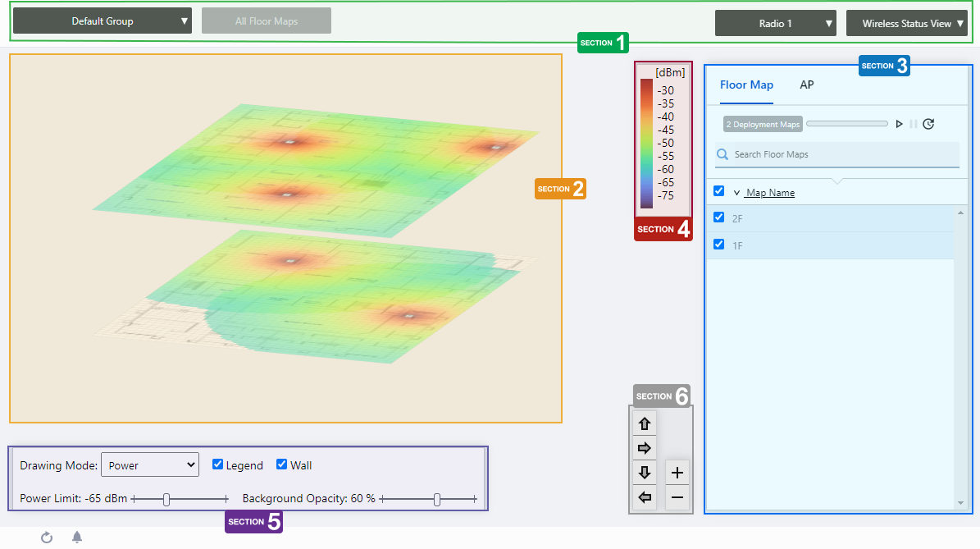
Task: Click the refresh icon at bottom left
Action: coord(47,538)
